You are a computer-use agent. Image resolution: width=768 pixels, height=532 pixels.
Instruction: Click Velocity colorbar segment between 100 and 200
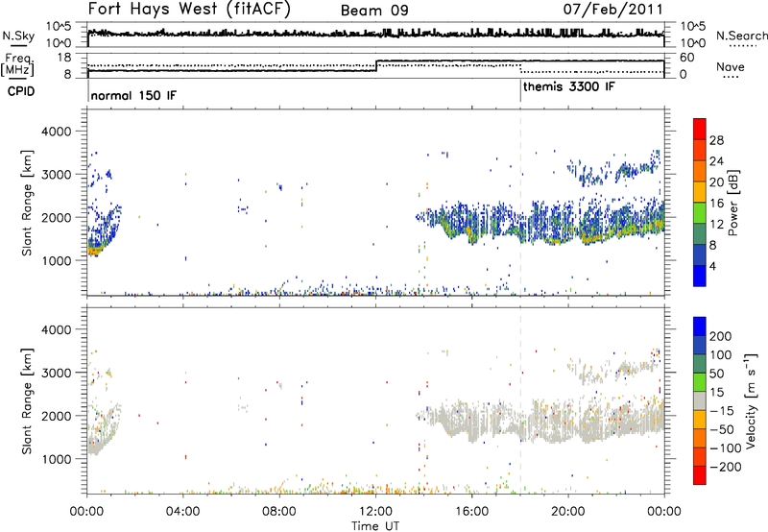pos(700,345)
